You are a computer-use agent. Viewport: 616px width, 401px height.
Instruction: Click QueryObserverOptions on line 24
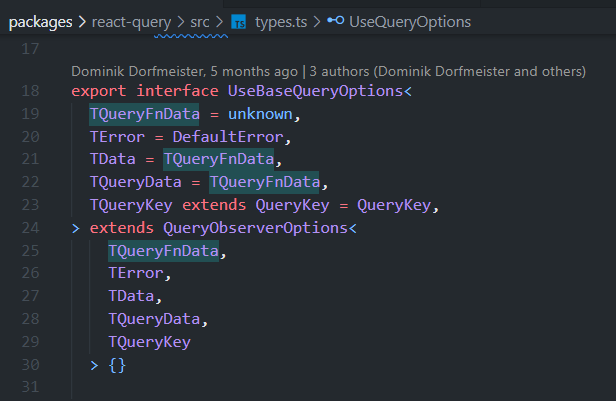255,228
